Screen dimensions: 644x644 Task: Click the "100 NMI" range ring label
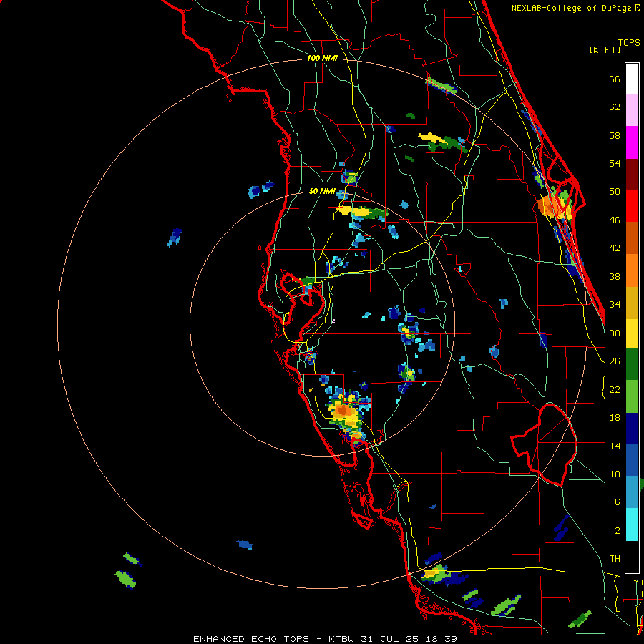click(x=322, y=59)
